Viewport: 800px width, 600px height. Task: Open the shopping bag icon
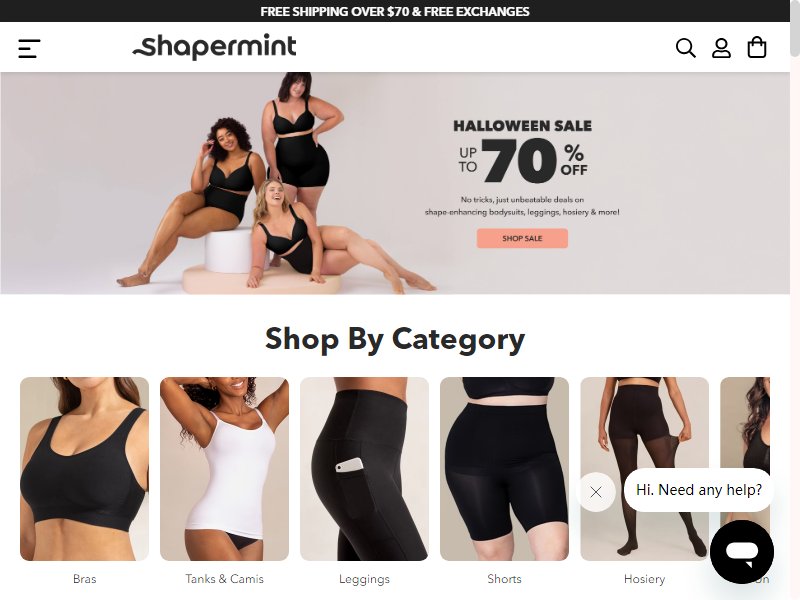[757, 47]
